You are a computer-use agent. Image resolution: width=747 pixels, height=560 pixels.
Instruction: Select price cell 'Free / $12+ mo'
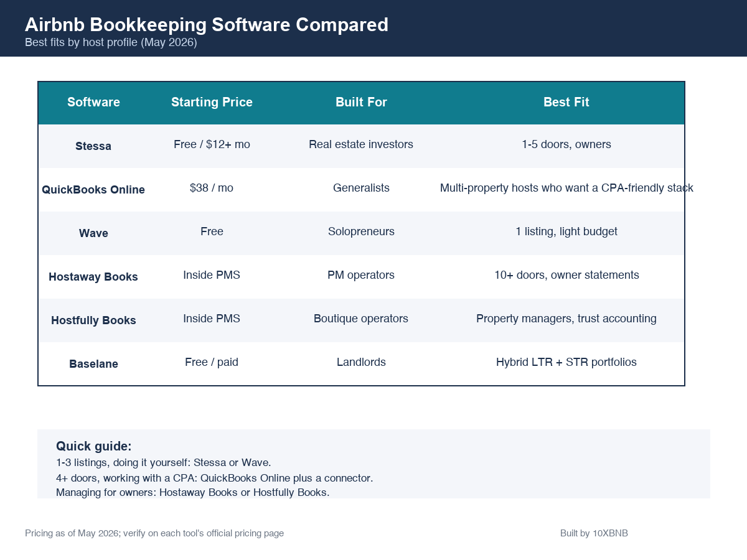pyautogui.click(x=212, y=144)
